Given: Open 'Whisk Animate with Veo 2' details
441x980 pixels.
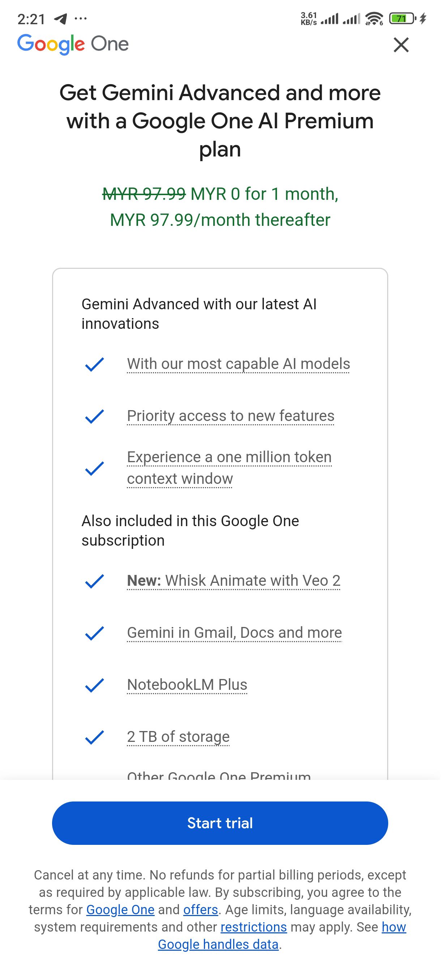Looking at the screenshot, I should click(234, 581).
